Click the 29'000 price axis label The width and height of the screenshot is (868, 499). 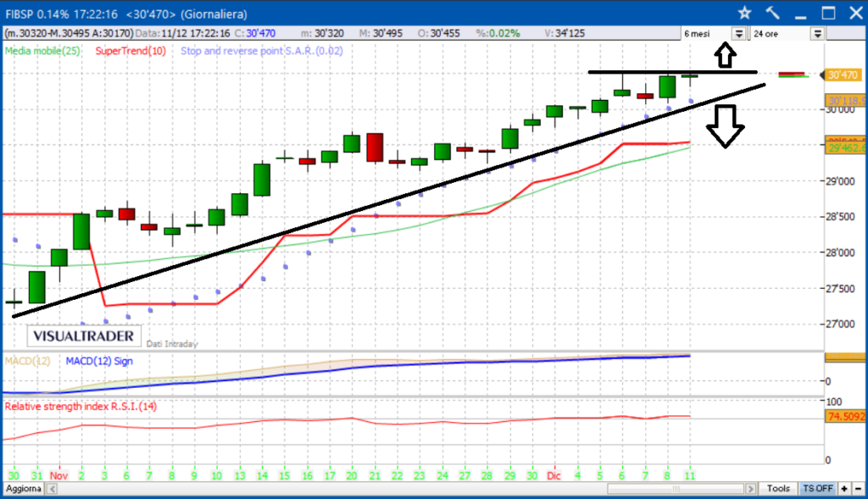pos(840,181)
